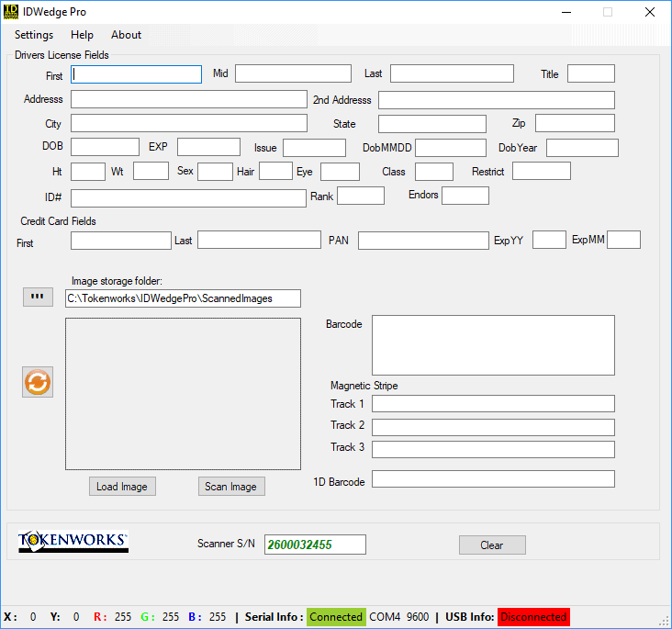This screenshot has width=672, height=629.
Task: Click the Track 3 magnetic stripe field
Action: tap(493, 449)
